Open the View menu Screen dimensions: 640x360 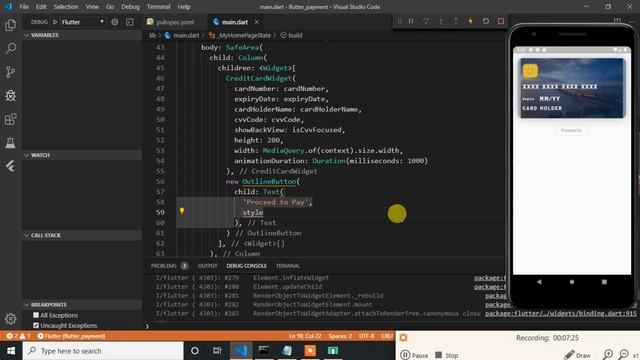[92, 7]
